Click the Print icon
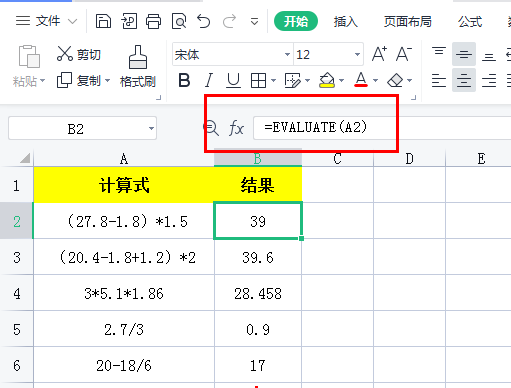The width and height of the screenshot is (511, 388). coord(153,21)
